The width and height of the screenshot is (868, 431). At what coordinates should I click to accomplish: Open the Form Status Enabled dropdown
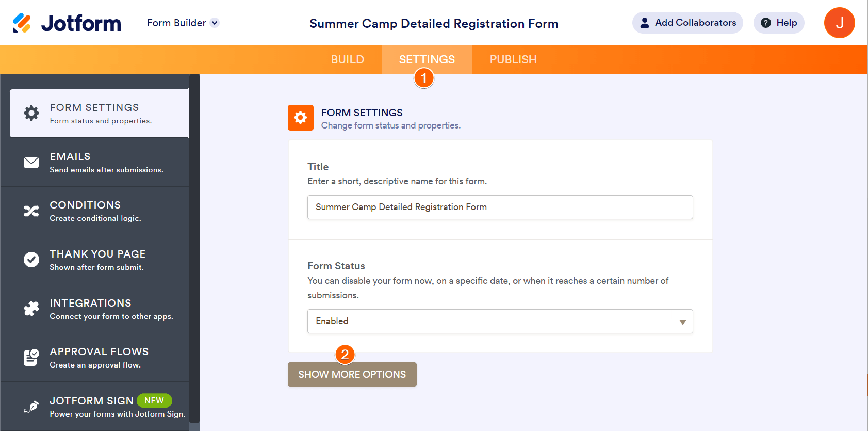(500, 321)
